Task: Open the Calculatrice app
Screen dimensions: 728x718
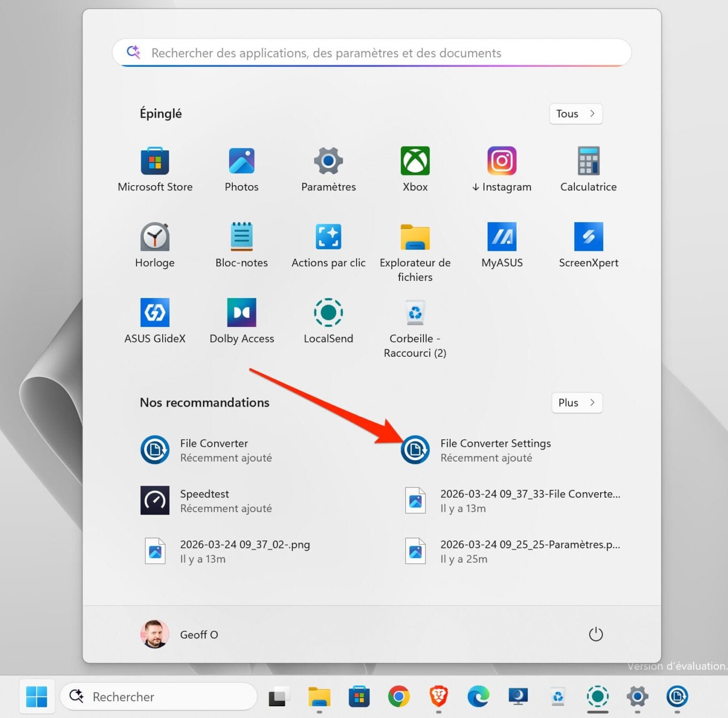Action: point(588,169)
